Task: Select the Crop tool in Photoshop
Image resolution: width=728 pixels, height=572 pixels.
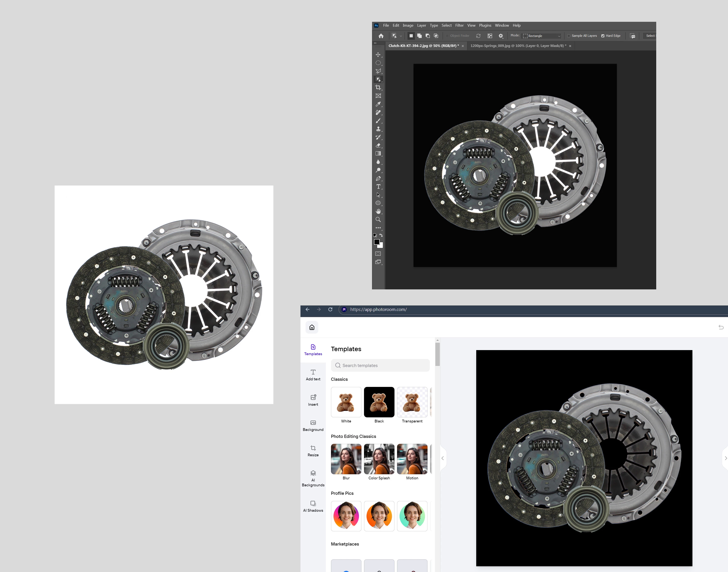Action: [x=378, y=87]
